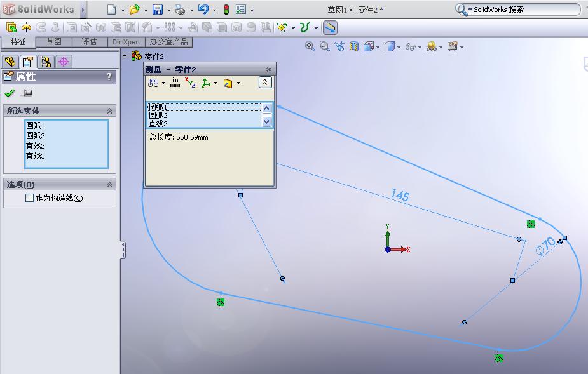Click the View Settings monitor icon
The image size is (588, 374).
(x=453, y=46)
